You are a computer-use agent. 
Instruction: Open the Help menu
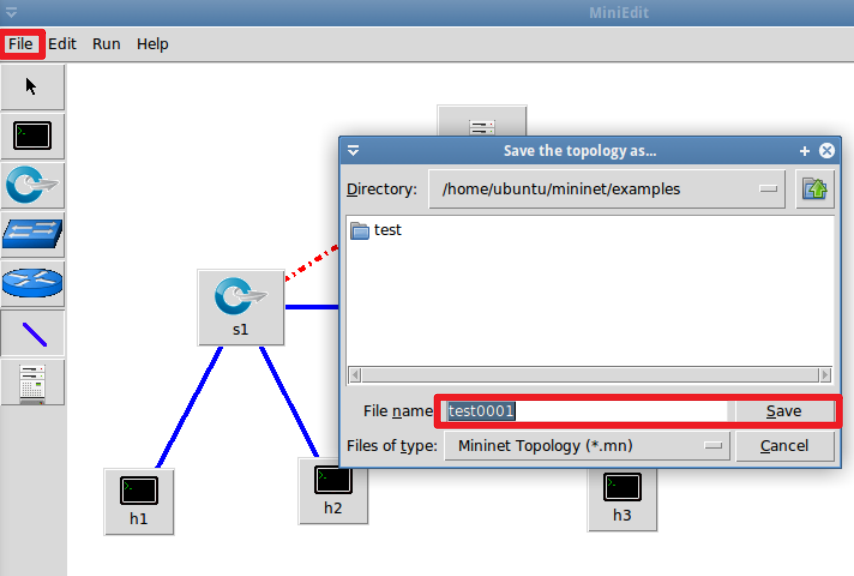(x=152, y=44)
